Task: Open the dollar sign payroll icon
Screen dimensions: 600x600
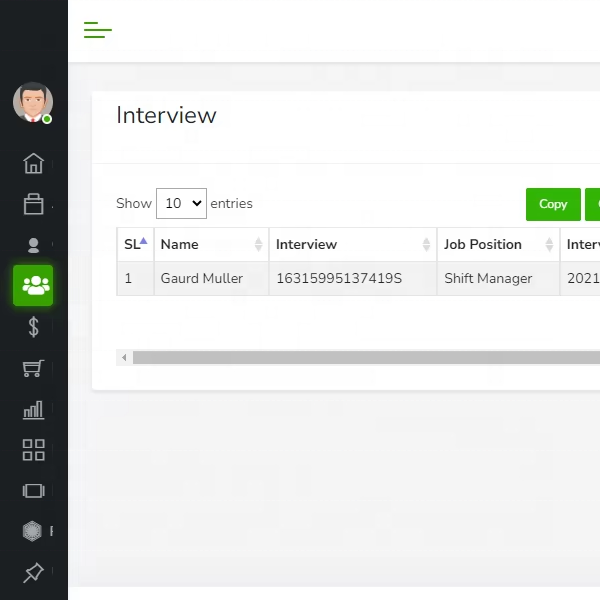Action: (x=34, y=327)
